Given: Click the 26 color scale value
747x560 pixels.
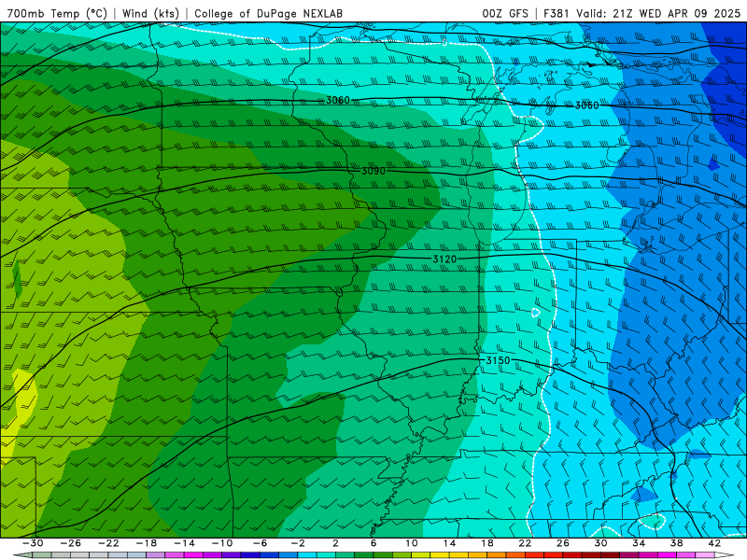Looking at the screenshot, I should pos(563,543).
